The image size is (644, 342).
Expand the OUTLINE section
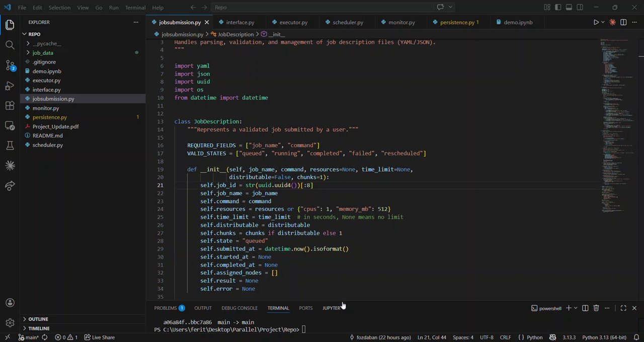click(38, 319)
